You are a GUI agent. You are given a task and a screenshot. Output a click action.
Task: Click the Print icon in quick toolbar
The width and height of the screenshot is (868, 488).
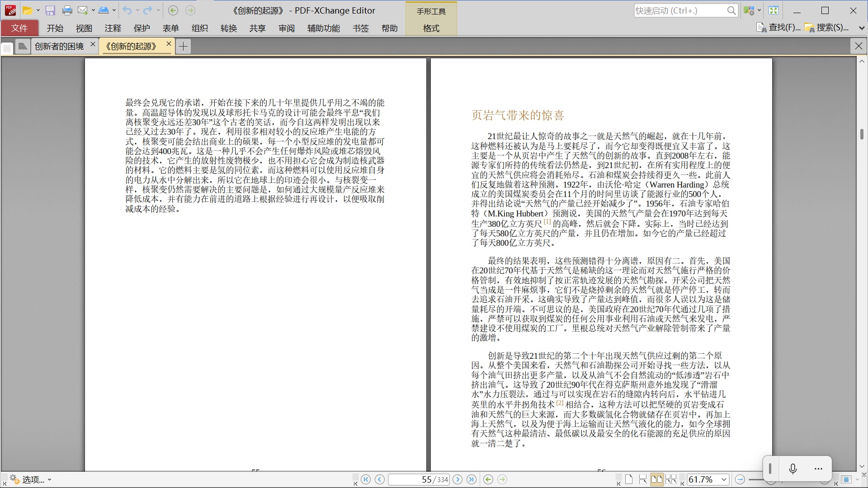coord(67,10)
